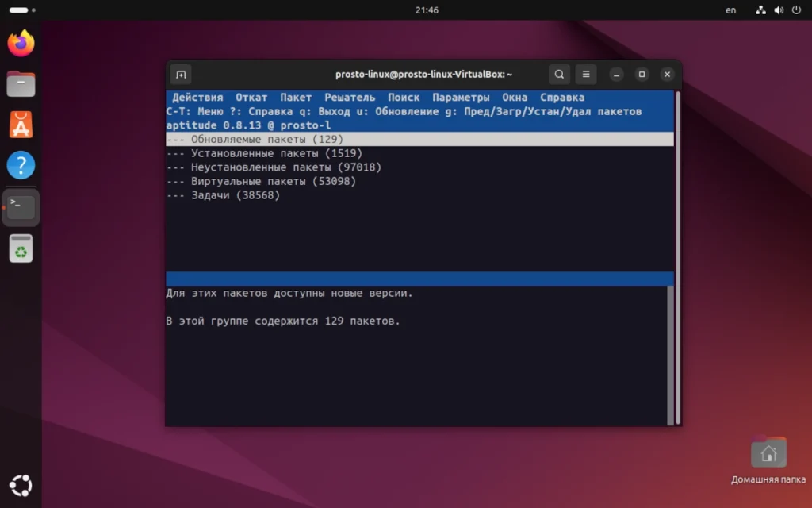Viewport: 812px width, 508px height.
Task: Show applications via the Ubuntu logo
Action: pyautogui.click(x=21, y=486)
